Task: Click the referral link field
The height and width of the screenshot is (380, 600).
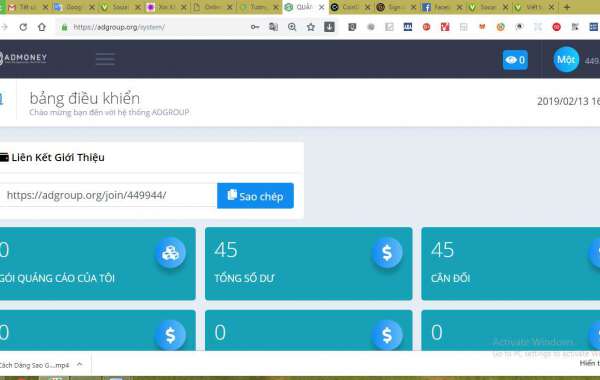Action: (x=108, y=195)
